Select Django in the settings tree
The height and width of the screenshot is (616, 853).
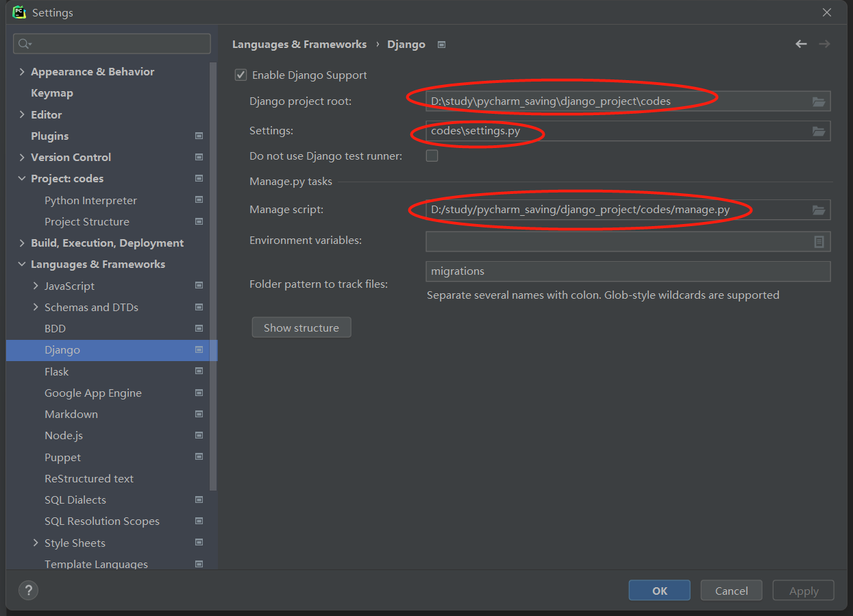tap(112, 349)
